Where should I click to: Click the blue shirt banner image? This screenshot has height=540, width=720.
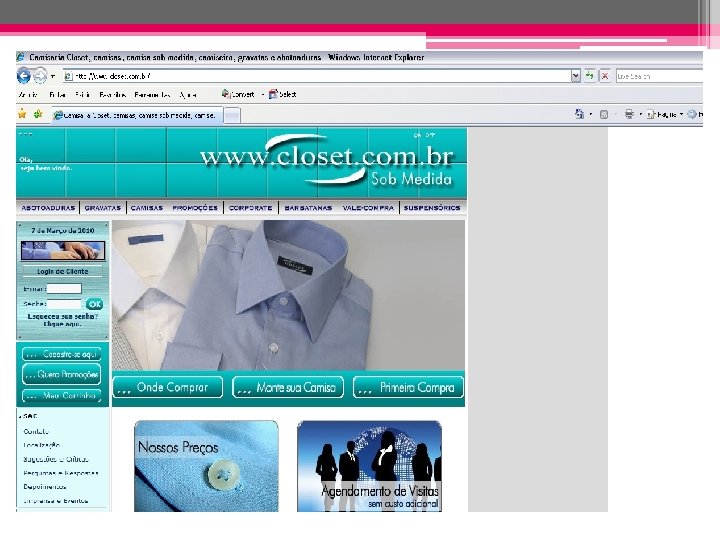click(288, 295)
